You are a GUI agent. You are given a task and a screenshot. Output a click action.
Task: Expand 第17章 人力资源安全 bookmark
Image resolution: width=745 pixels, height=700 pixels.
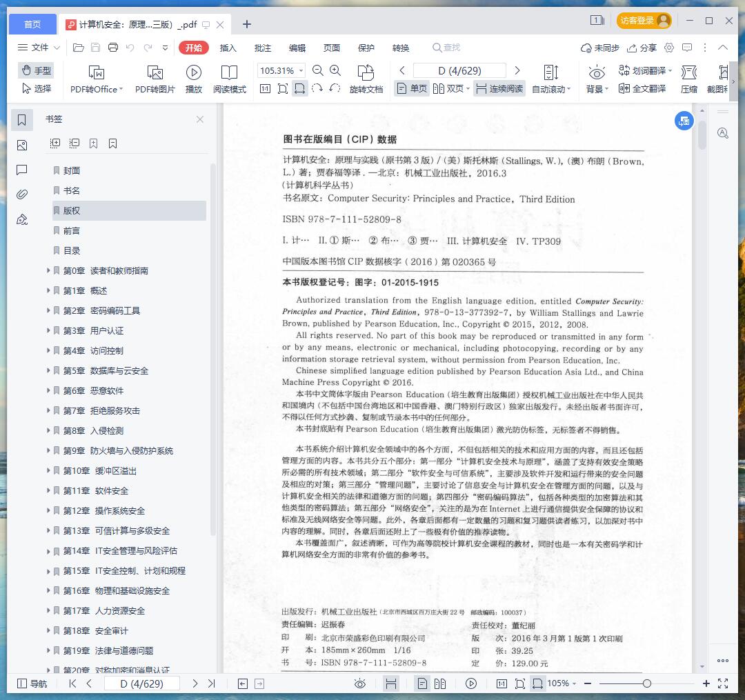tap(48, 610)
